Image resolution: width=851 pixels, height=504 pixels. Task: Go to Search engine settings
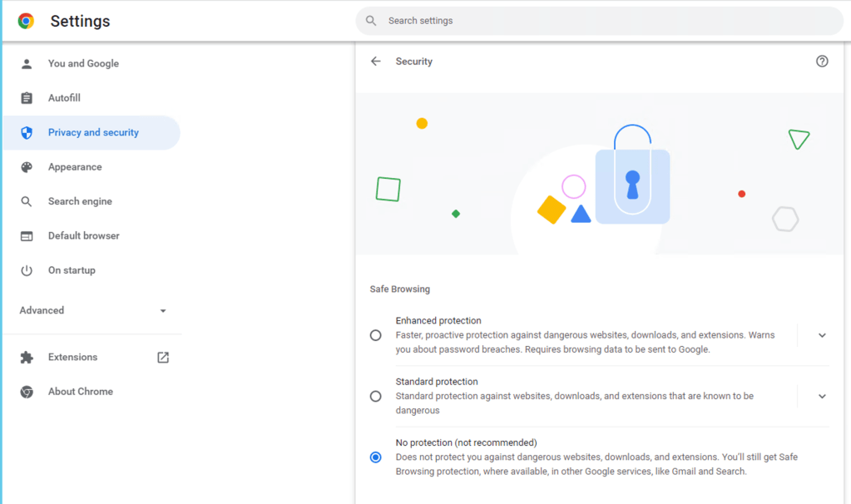(x=80, y=201)
